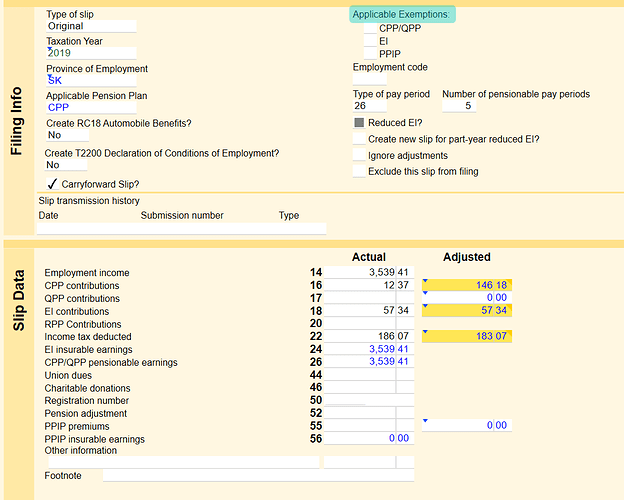Open Applicable Pension Plan field showing CPP

(91, 107)
